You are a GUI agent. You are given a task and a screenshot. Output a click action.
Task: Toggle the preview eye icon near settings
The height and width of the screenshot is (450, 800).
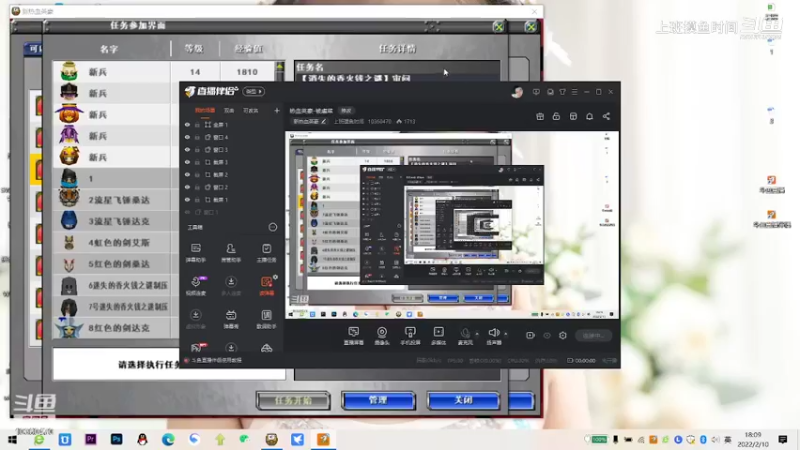point(547,335)
